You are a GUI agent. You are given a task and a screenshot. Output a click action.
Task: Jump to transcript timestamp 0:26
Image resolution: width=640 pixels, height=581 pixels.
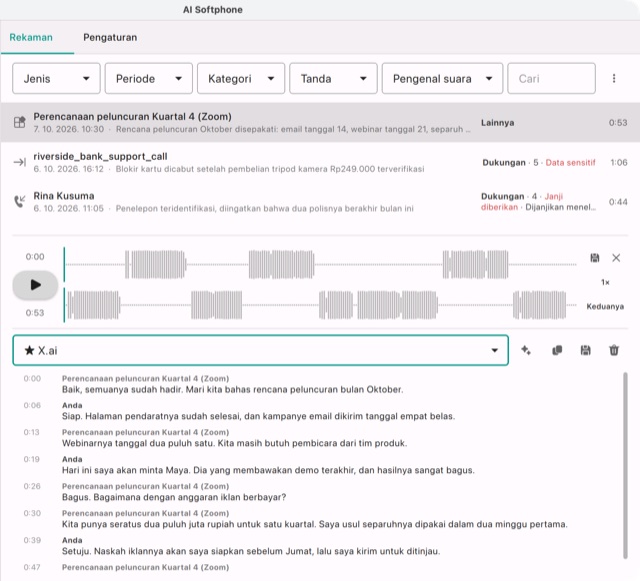32,486
